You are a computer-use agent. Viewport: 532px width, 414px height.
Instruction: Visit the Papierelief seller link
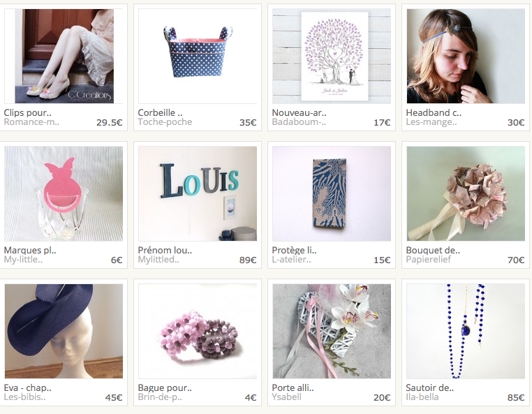[429, 260]
